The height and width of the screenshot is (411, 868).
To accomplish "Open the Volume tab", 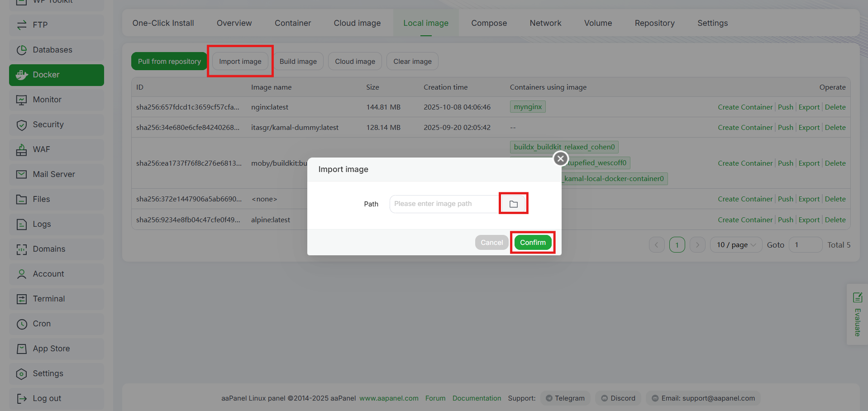I will pos(598,23).
